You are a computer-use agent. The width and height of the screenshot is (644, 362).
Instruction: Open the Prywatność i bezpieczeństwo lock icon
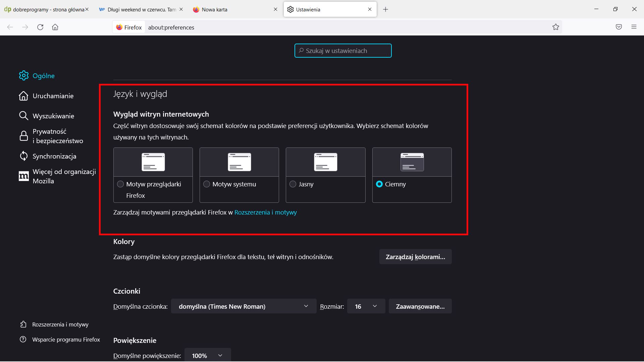23,136
